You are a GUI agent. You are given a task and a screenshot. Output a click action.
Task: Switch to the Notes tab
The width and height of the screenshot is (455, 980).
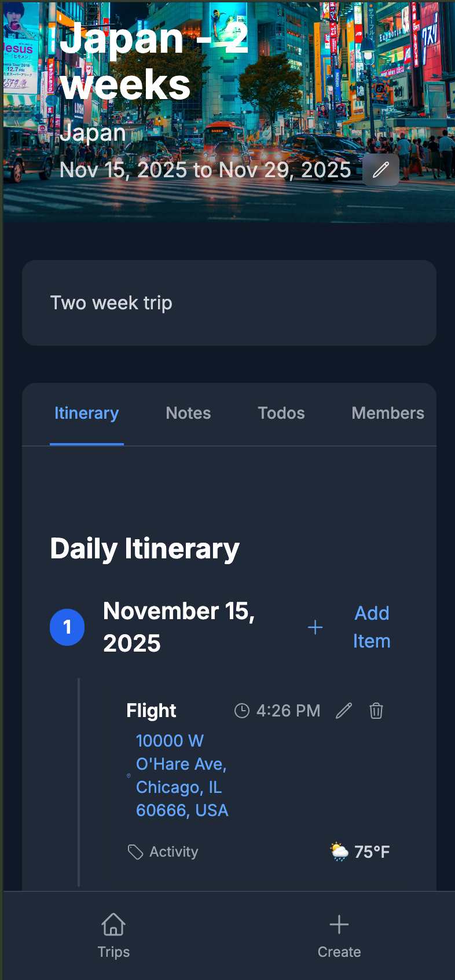(x=188, y=413)
